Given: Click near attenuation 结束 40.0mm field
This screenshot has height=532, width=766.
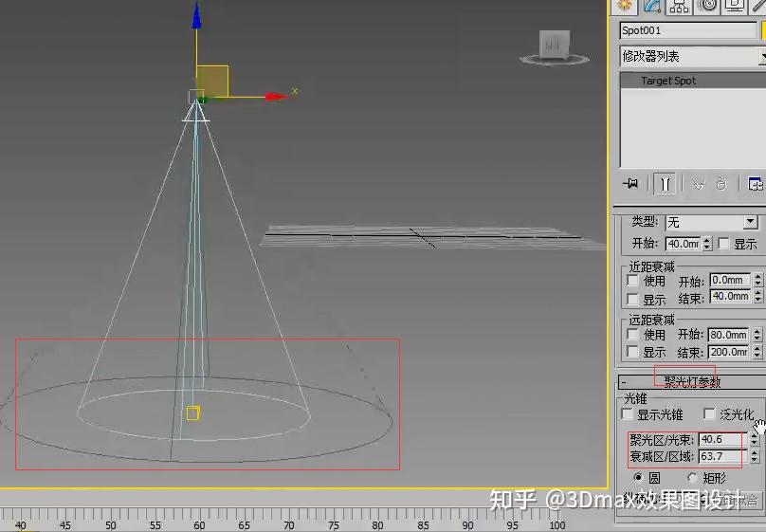Looking at the screenshot, I should (x=730, y=296).
